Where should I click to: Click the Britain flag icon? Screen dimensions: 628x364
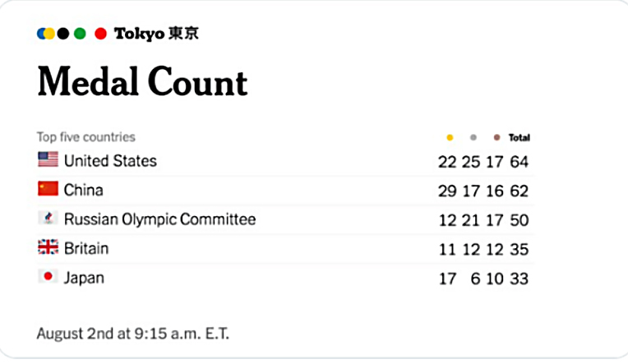point(48,247)
